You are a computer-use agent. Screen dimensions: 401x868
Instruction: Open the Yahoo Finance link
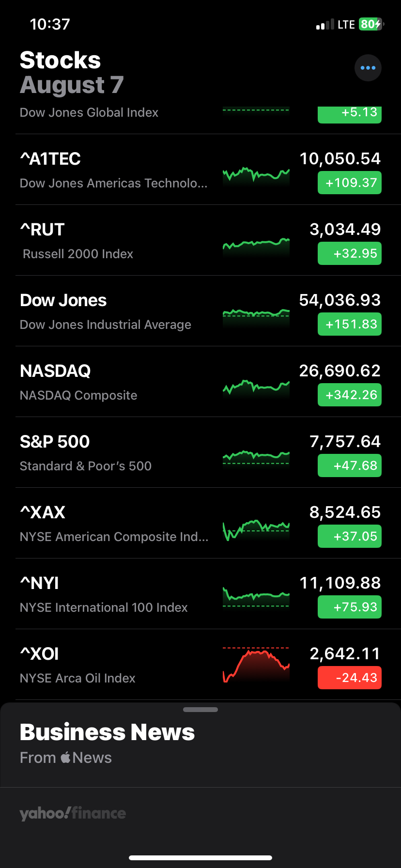[x=73, y=813]
